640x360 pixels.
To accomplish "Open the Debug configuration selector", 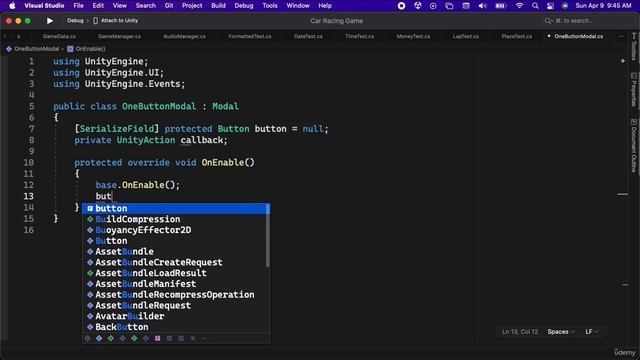I will coord(75,20).
